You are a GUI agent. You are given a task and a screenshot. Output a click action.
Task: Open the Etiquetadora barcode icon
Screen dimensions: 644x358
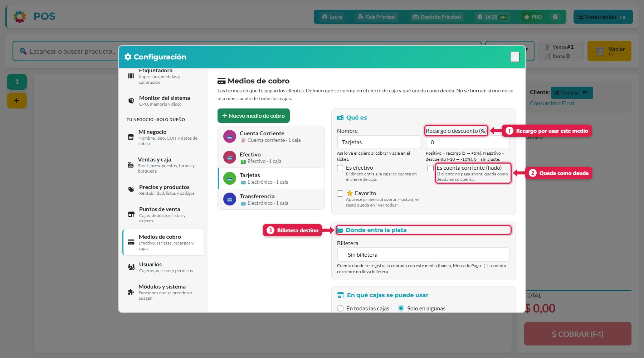point(131,76)
